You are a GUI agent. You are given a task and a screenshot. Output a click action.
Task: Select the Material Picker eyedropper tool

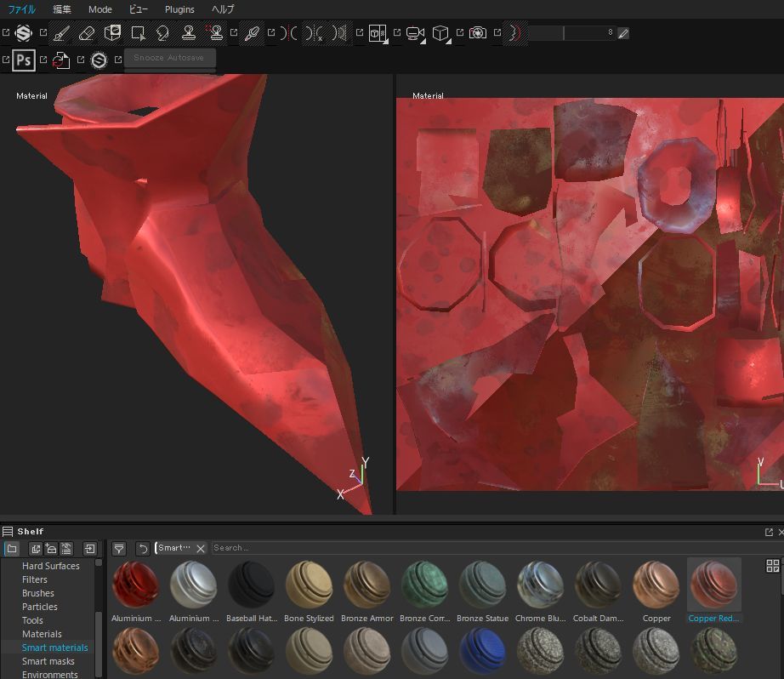252,33
